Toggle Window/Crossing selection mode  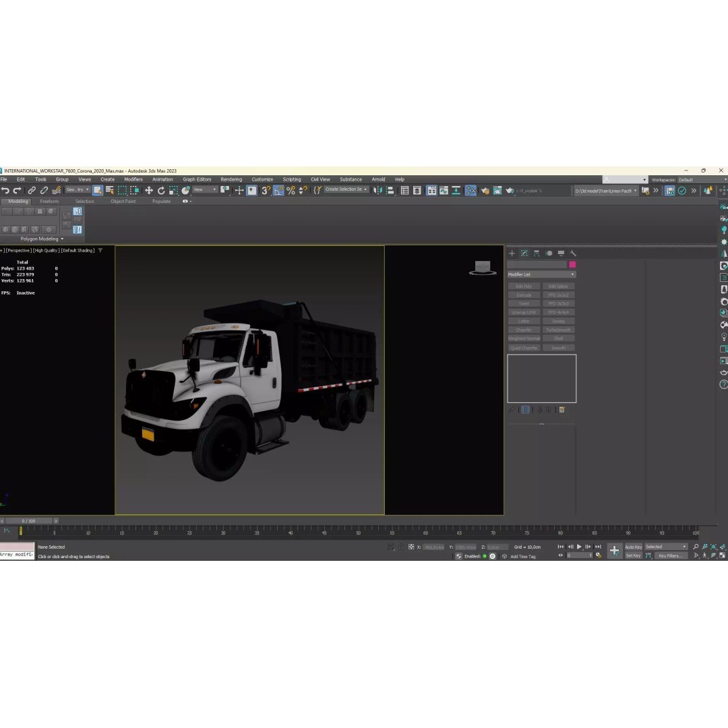(135, 190)
